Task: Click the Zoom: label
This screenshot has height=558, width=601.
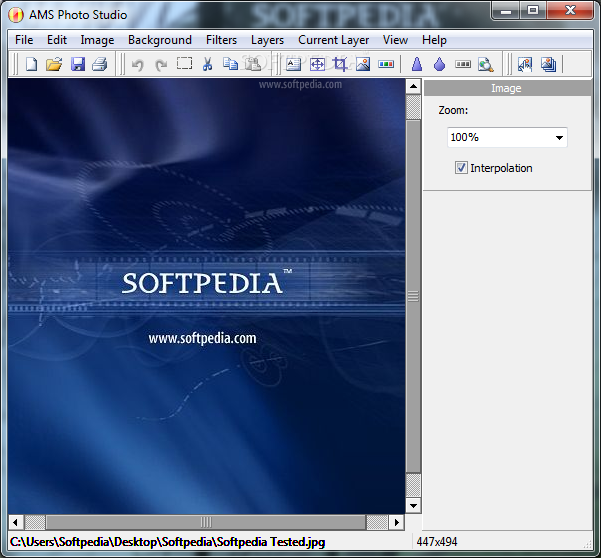Action: 453,110
